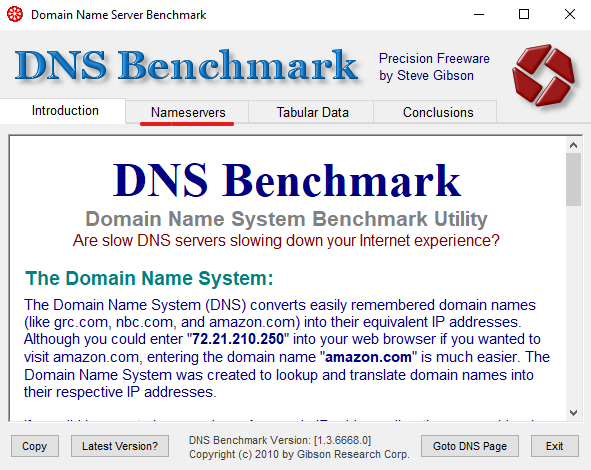Switch to the Nameservers tab
This screenshot has height=470, width=591.
click(187, 112)
